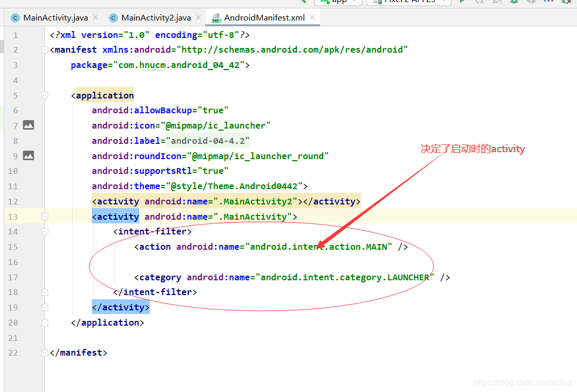Click the ic_launcher_round image gutter icon on line 9
The image size is (577, 392).
28,155
